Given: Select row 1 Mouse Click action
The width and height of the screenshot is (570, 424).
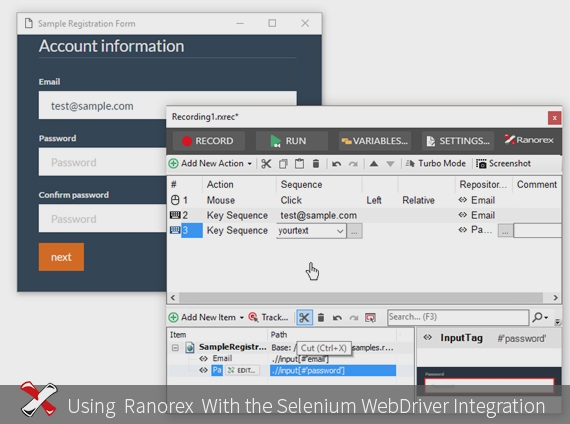Looking at the screenshot, I should tap(364, 200).
